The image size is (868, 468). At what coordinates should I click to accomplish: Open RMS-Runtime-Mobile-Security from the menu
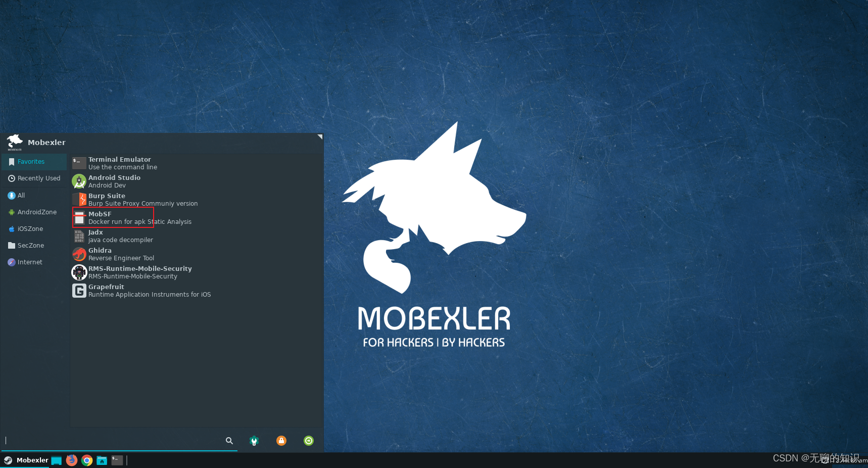click(197, 272)
